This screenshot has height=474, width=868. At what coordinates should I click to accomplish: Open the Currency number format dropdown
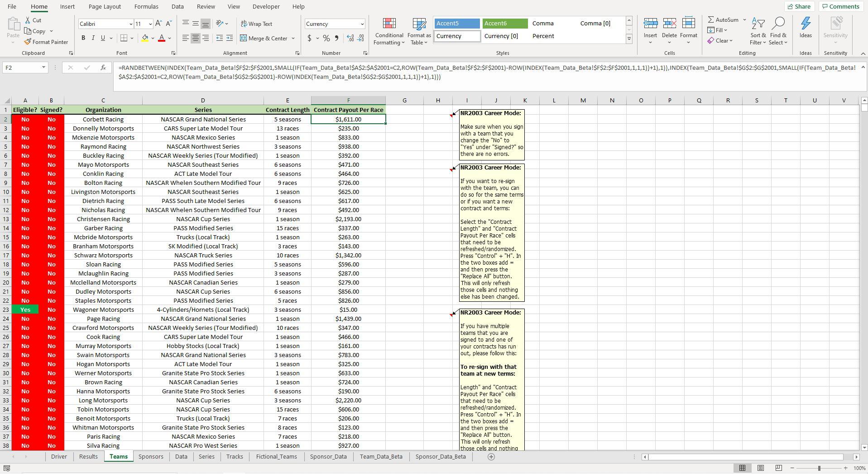point(362,24)
